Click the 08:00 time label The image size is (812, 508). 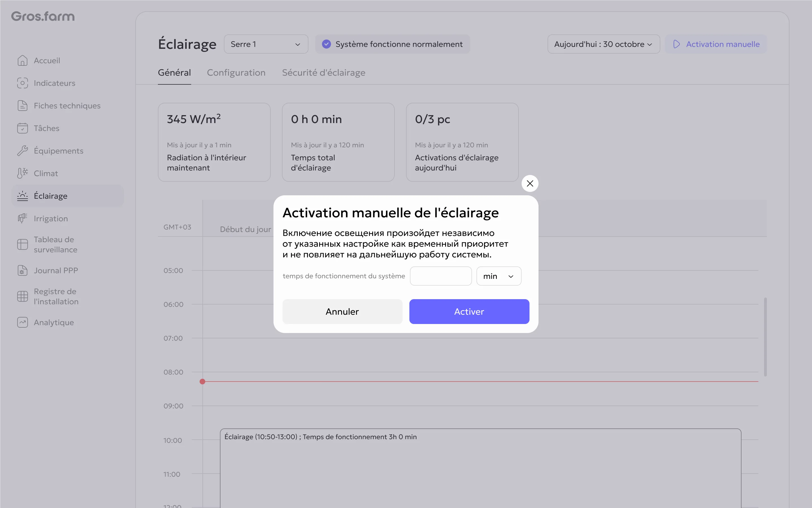173,372
